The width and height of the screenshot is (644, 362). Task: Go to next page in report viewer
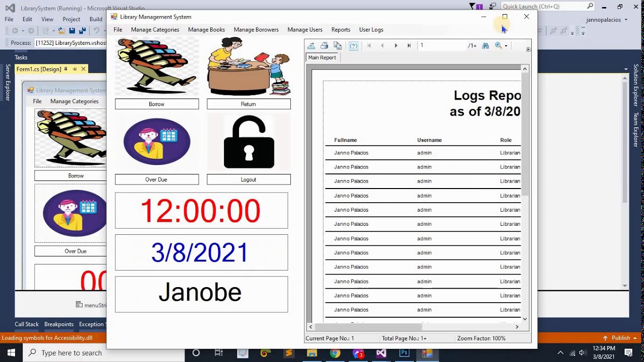396,46
